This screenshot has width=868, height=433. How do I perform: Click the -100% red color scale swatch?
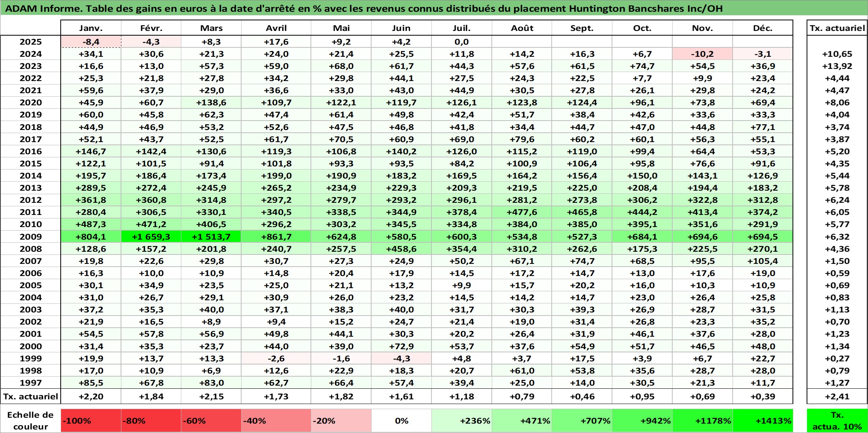[91, 421]
